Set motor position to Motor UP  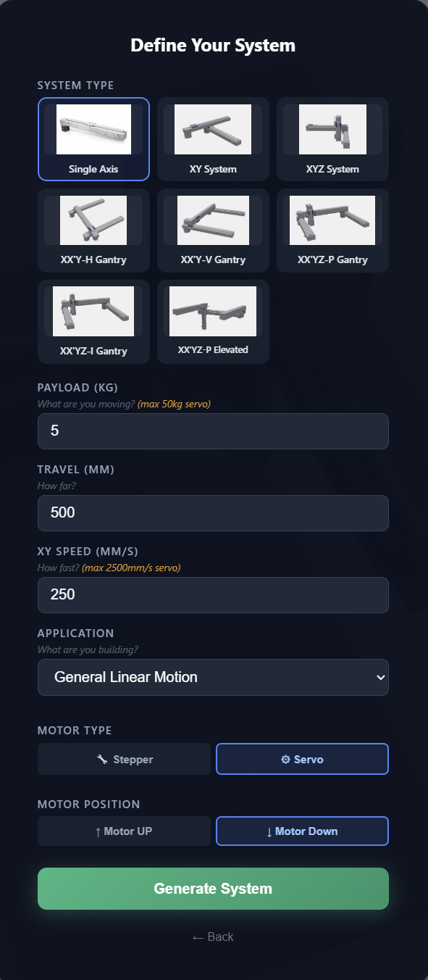(124, 831)
